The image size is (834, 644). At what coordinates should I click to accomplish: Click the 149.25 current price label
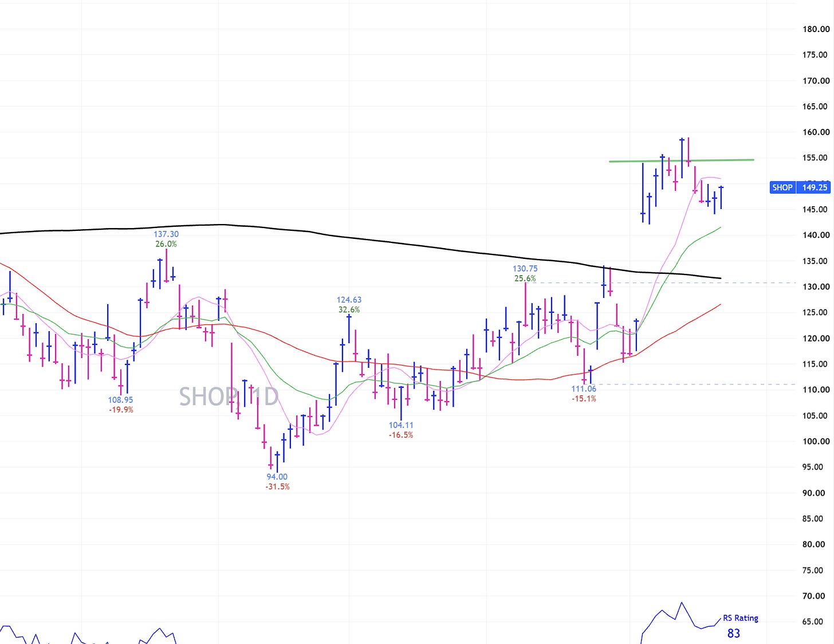(x=814, y=187)
